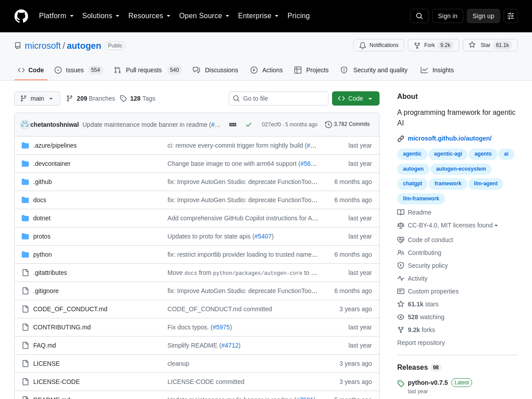Screen dimensions: 532x399
Task: Click the green tag icon for python-v0.7.5
Action: point(401,383)
